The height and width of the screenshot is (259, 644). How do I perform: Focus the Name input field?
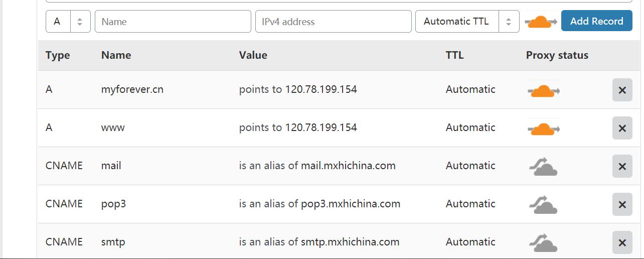tap(173, 22)
